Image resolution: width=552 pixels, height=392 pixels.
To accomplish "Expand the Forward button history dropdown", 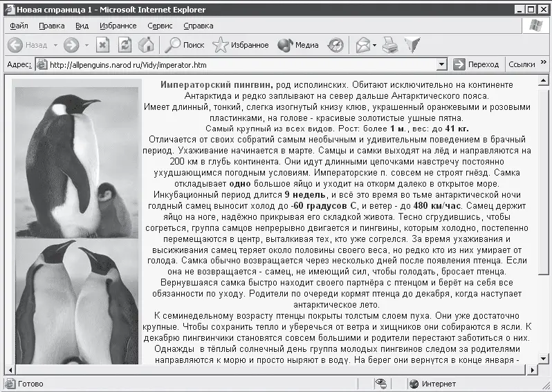I will (x=86, y=46).
